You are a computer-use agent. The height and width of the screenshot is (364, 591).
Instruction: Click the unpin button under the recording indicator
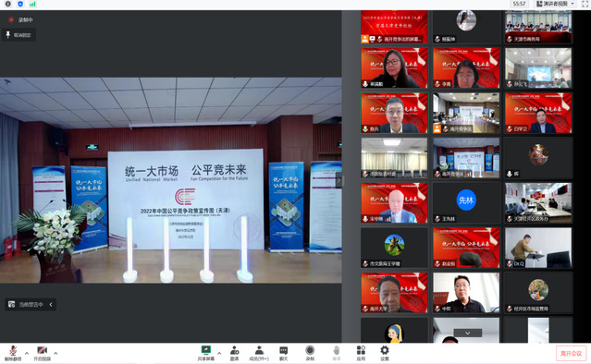(18, 35)
